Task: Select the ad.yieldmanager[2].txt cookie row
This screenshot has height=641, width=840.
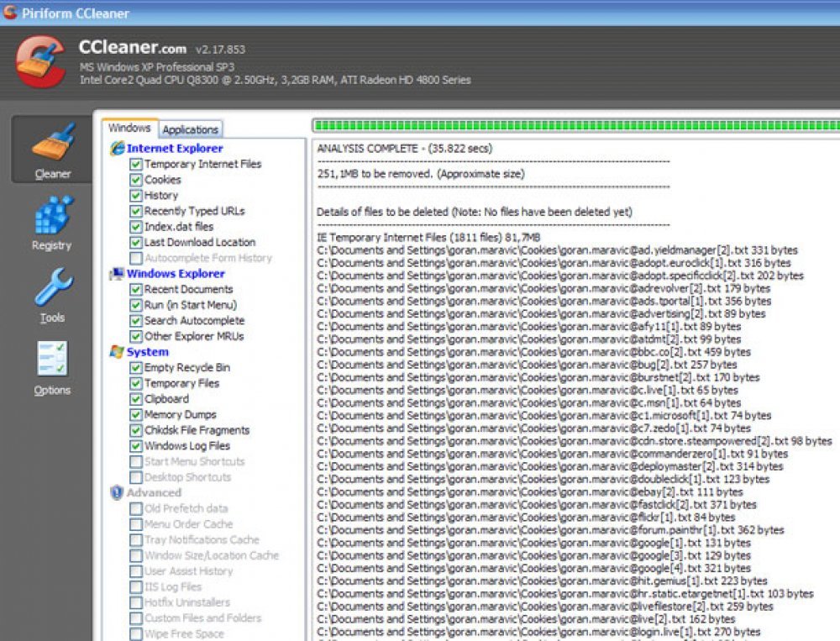Action: (x=557, y=250)
